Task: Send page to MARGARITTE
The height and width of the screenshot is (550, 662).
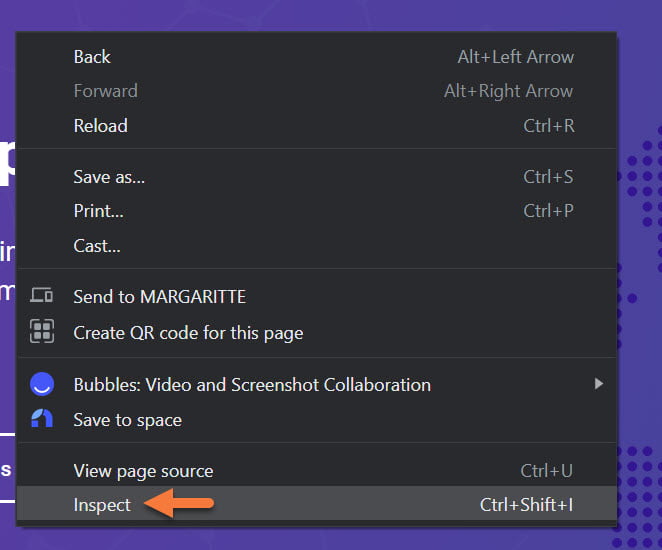Action: pos(159,296)
